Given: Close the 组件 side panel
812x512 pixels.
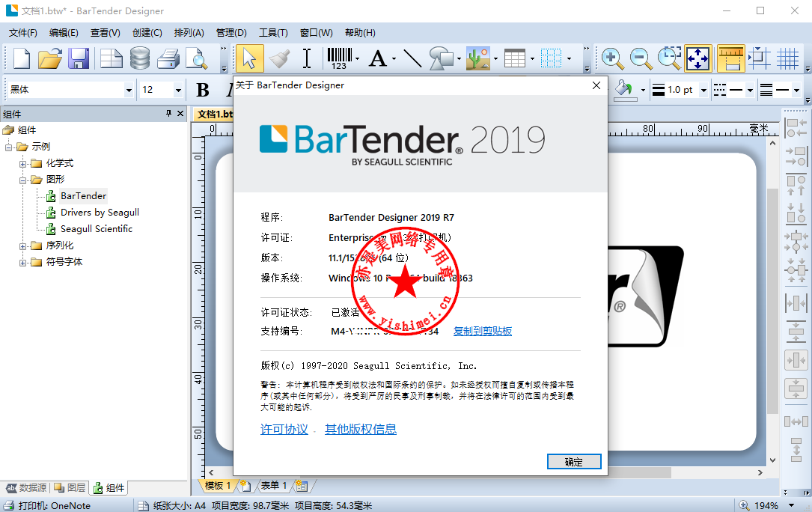Looking at the screenshot, I should pyautogui.click(x=180, y=114).
